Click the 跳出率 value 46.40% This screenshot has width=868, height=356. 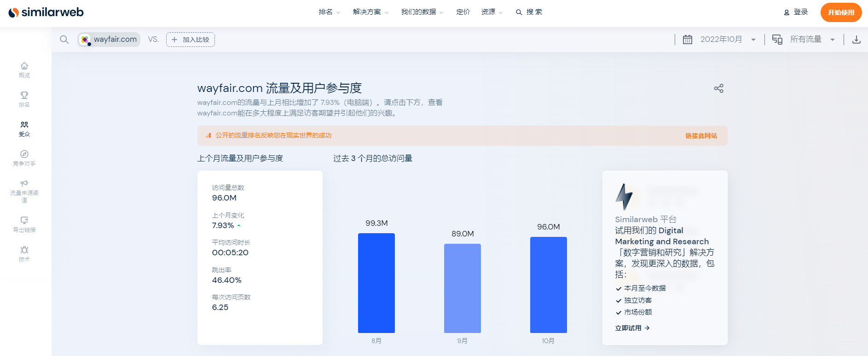226,280
